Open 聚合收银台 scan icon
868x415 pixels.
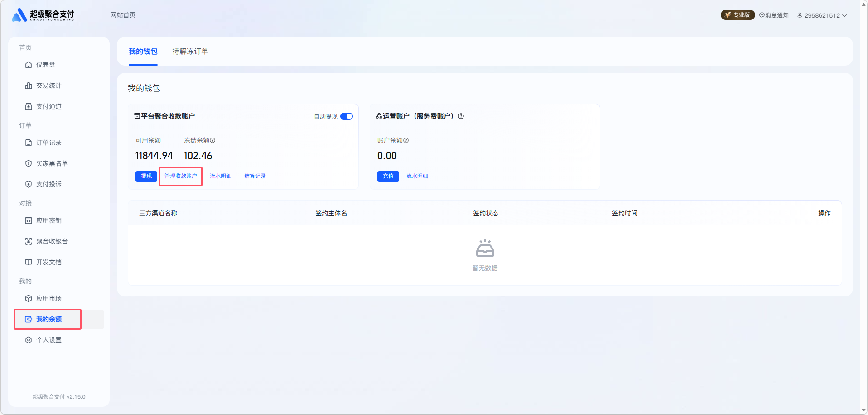[29, 241]
